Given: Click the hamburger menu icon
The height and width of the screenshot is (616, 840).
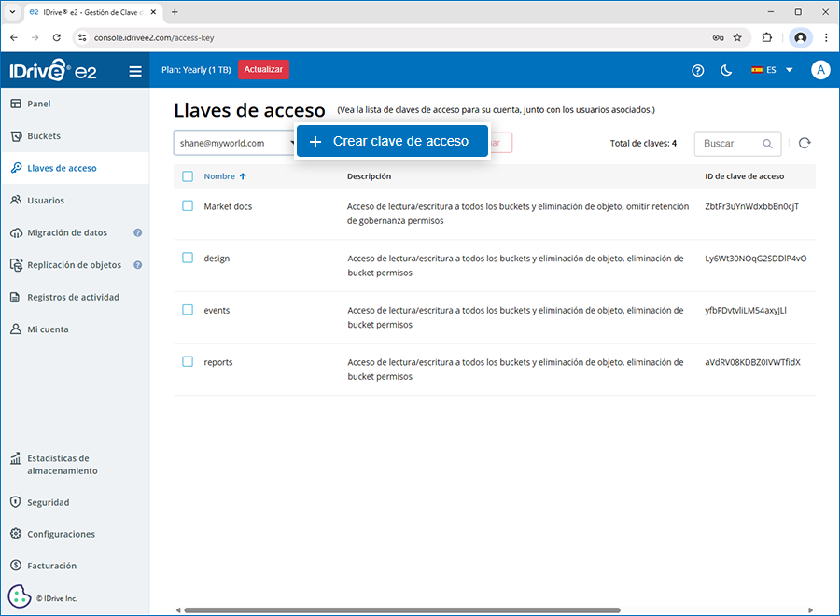Looking at the screenshot, I should point(135,71).
